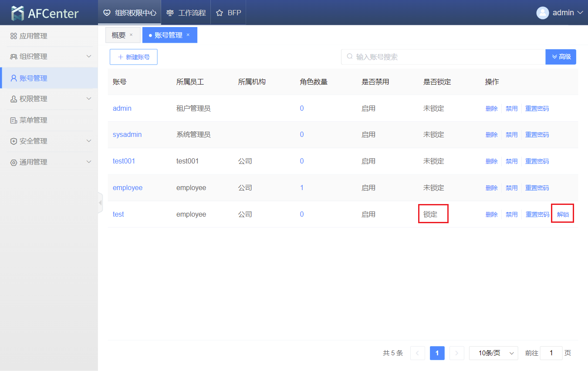Open the test001 account link

[124, 161]
